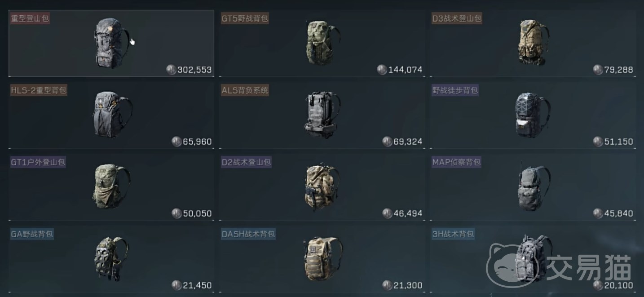Click the coin icon next to 21,450

pos(176,285)
